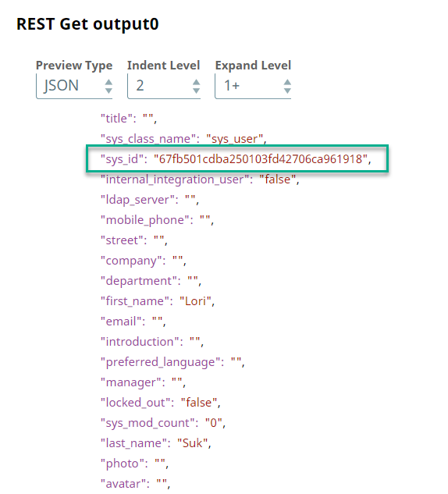448x494 pixels.
Task: Click the REST Get output0 heading
Action: pos(87,24)
